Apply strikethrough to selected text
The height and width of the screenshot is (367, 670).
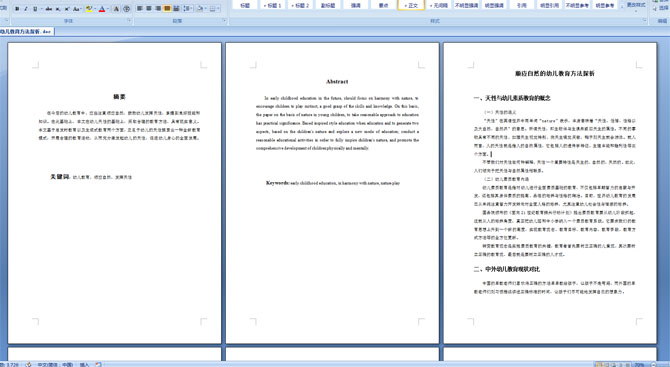[x=49, y=9]
